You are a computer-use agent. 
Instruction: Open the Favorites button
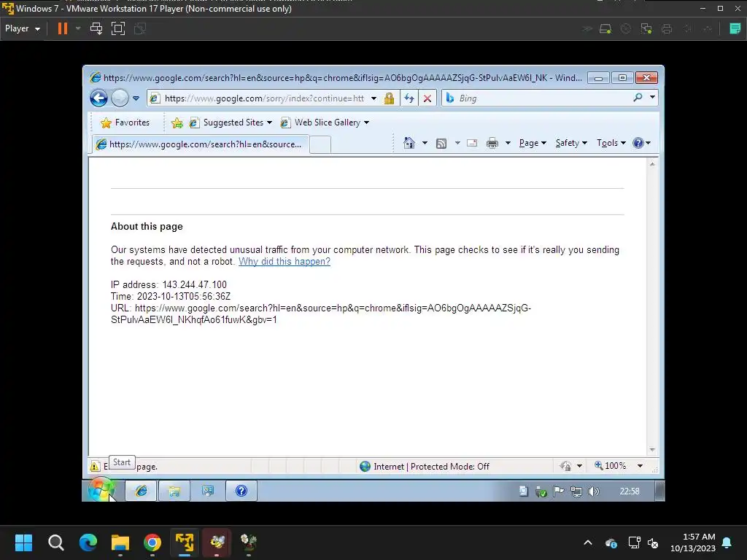(125, 122)
